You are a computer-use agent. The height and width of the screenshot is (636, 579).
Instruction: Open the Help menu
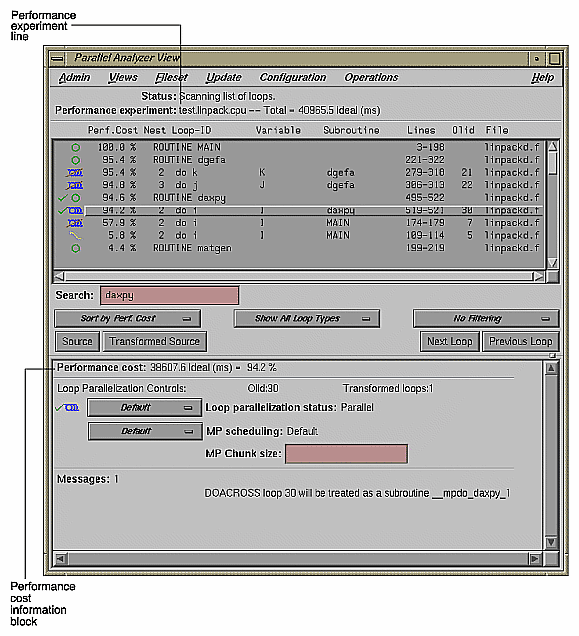(x=542, y=77)
